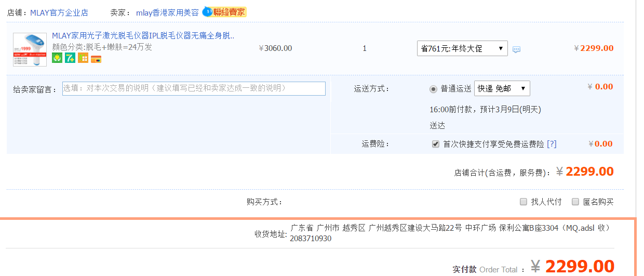644x276 pixels.
Task: Click the blue chat bubble beside promotion dropdown
Action: (516, 49)
